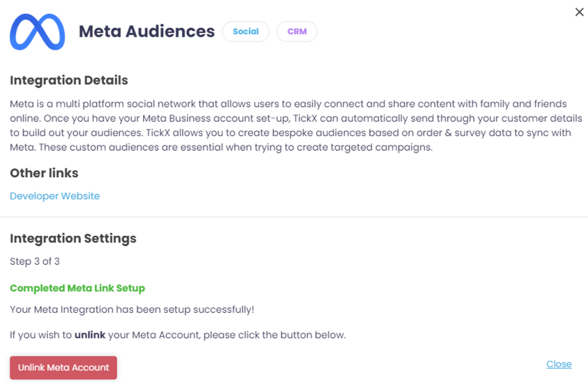Unlink the Meta account via the red button

click(63, 368)
